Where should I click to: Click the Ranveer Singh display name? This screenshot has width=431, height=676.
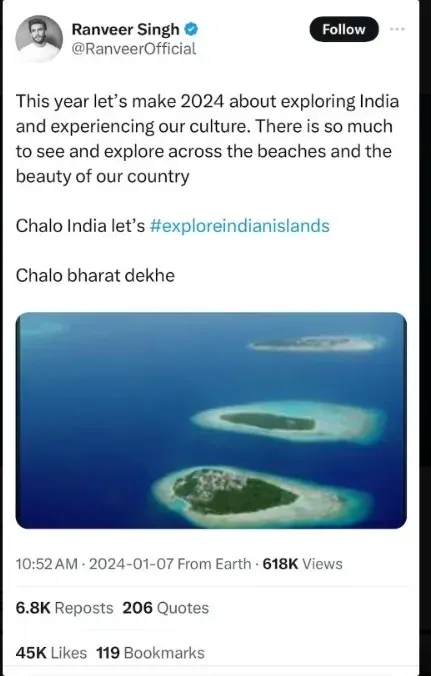[x=125, y=29]
